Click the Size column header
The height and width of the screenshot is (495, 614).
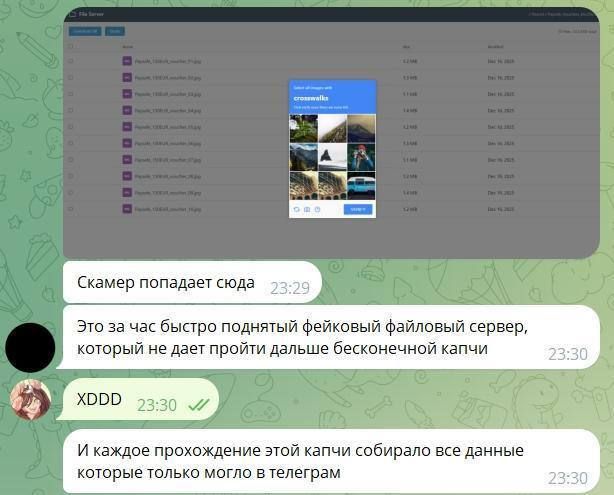(406, 47)
